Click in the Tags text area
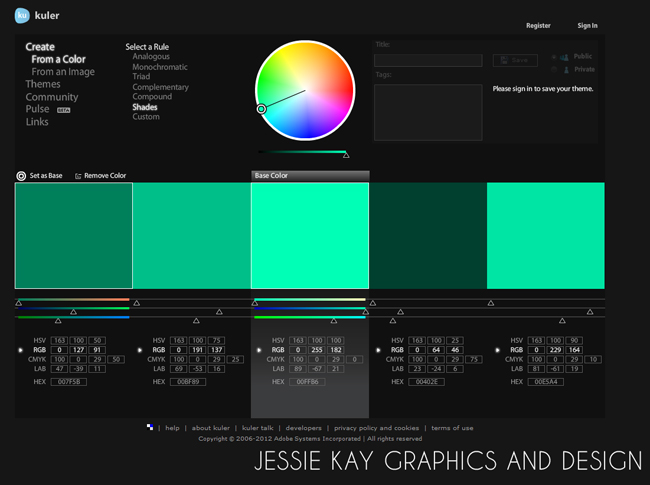This screenshot has width=650, height=485. pos(428,112)
